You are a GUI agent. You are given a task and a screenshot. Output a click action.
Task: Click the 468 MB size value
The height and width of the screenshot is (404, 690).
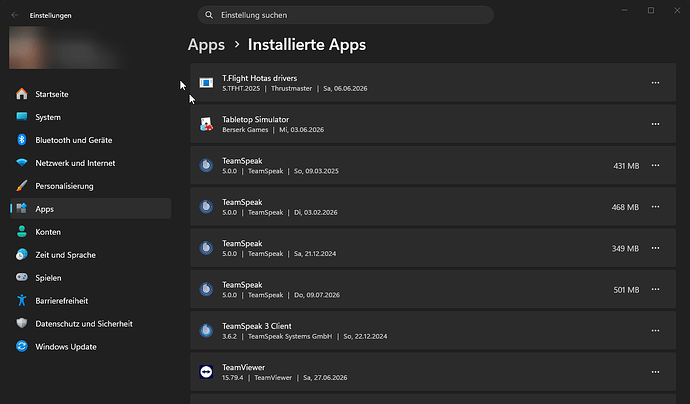(625, 207)
